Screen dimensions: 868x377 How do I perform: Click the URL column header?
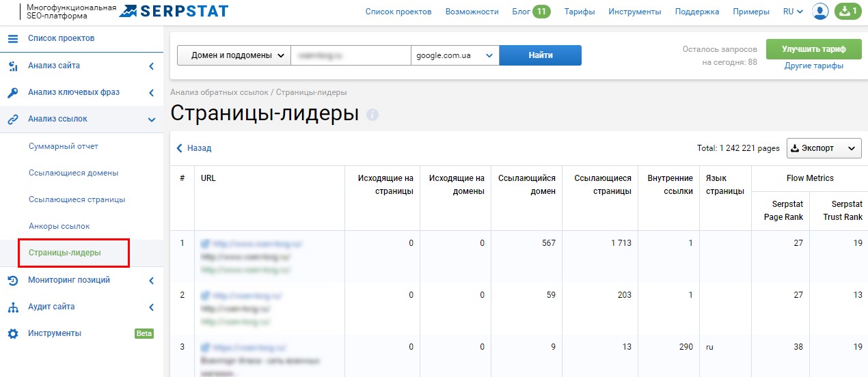point(208,178)
